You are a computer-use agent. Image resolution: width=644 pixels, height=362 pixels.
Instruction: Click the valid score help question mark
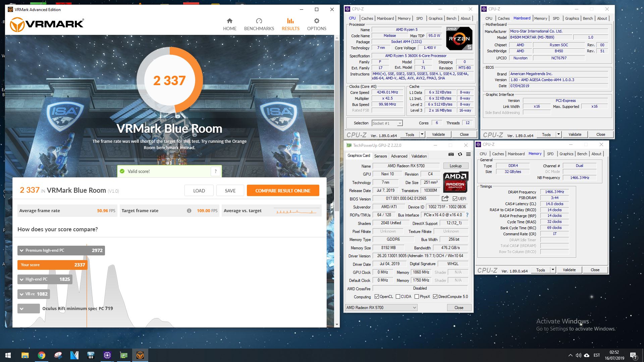216,171
